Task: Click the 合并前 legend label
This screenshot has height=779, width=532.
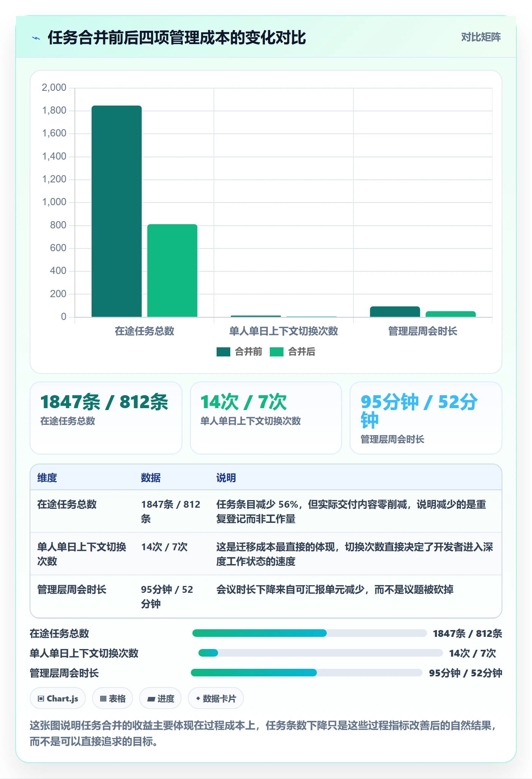Action: (x=249, y=352)
